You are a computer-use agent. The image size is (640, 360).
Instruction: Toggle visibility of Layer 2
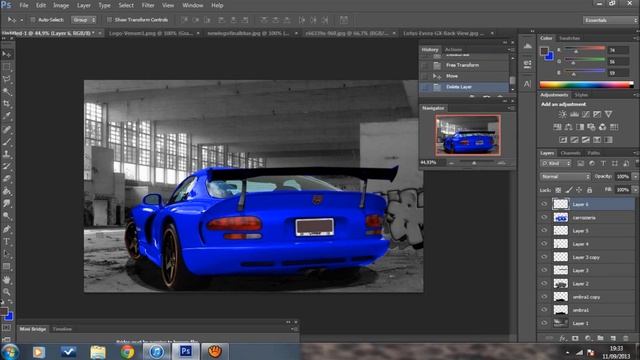coord(544,283)
